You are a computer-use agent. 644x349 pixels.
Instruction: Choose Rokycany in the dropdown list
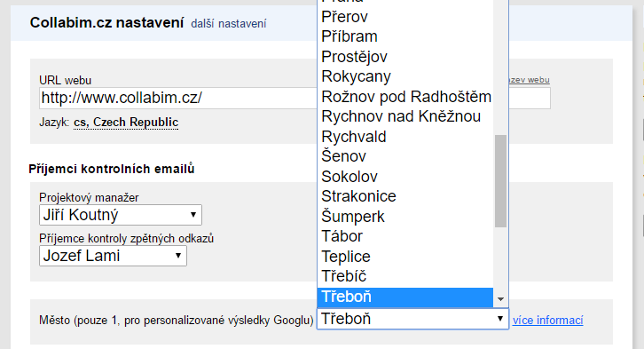point(405,76)
